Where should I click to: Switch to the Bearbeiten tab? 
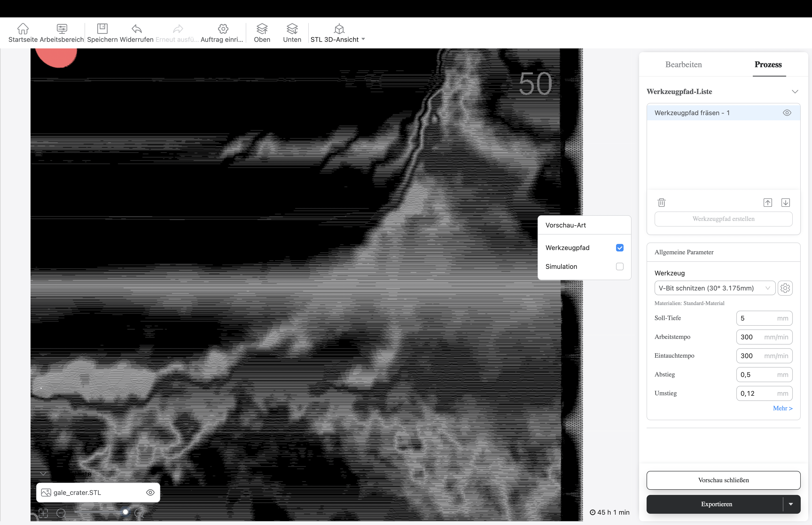pos(683,64)
